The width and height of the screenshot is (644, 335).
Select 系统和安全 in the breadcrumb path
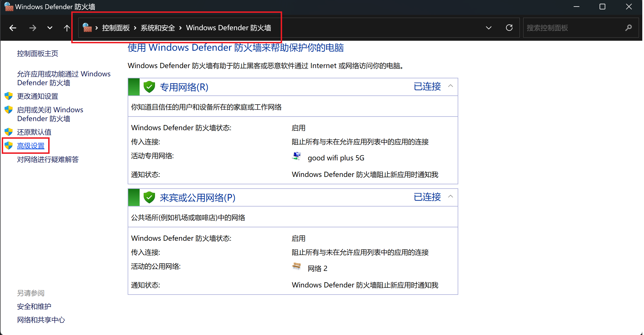(158, 28)
